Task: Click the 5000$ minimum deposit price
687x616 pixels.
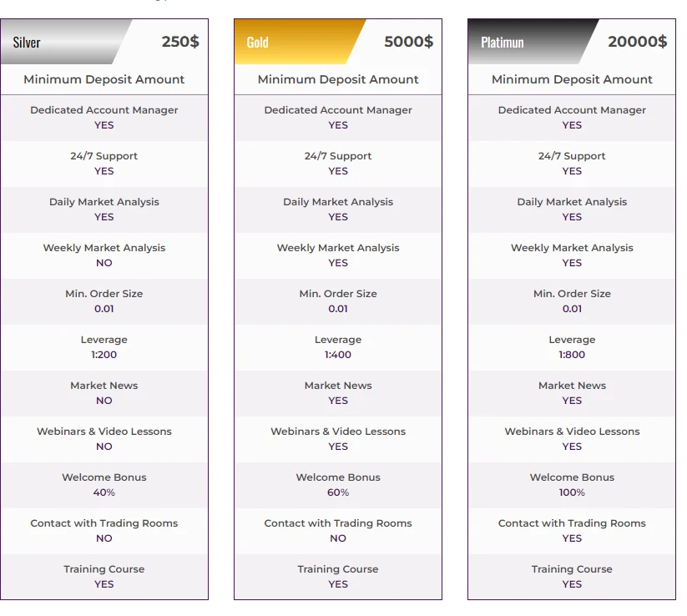Action: [x=408, y=42]
